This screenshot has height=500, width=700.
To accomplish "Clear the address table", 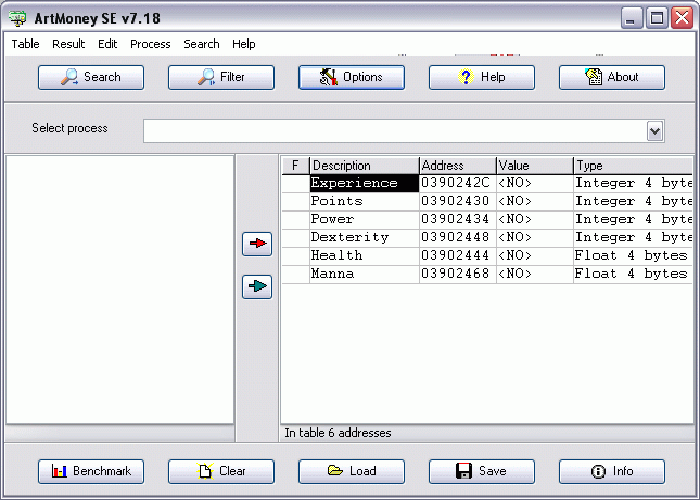I will (221, 471).
